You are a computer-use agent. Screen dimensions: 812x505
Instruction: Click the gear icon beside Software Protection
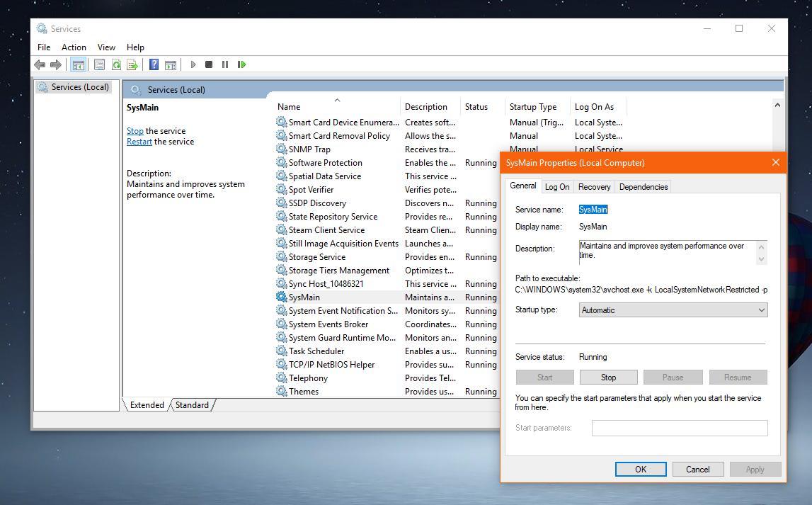pos(281,162)
